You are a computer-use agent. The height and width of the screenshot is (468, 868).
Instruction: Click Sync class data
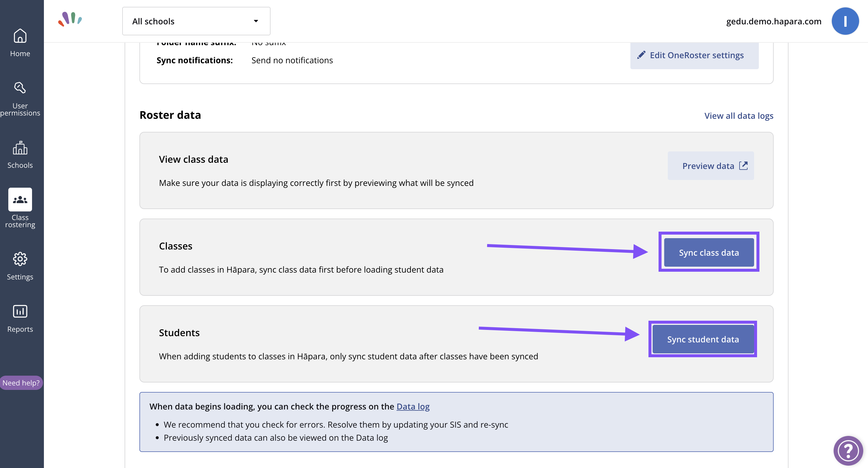[x=709, y=252]
